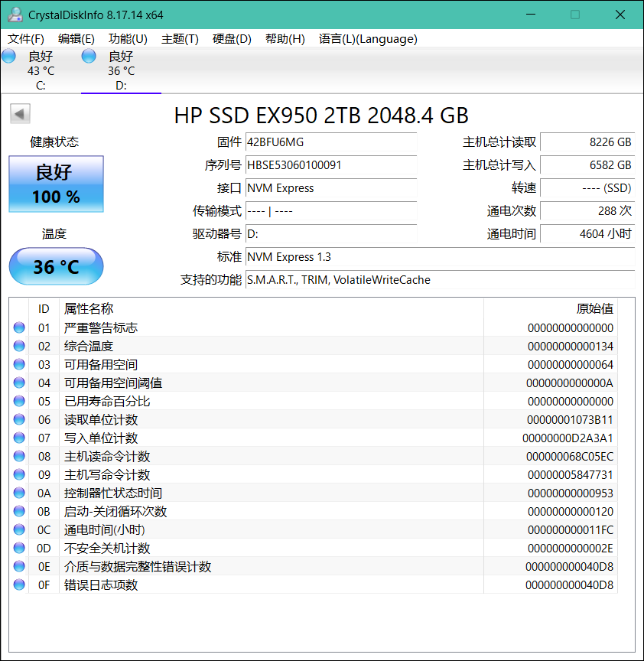
Task: Click the previous disk arrow button
Action: [x=20, y=114]
